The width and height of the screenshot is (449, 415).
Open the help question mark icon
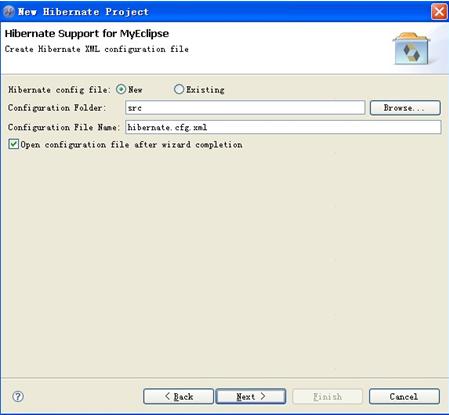click(x=18, y=396)
